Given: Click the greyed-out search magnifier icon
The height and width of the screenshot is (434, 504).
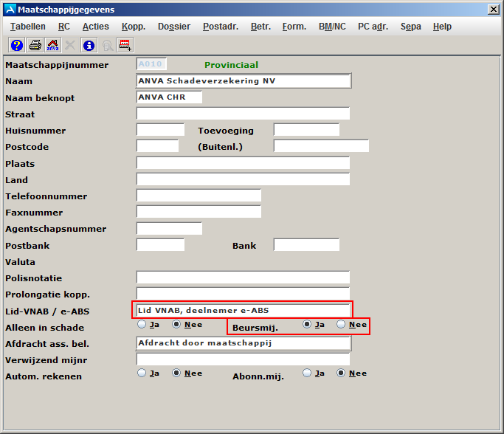Looking at the screenshot, I should point(107,45).
